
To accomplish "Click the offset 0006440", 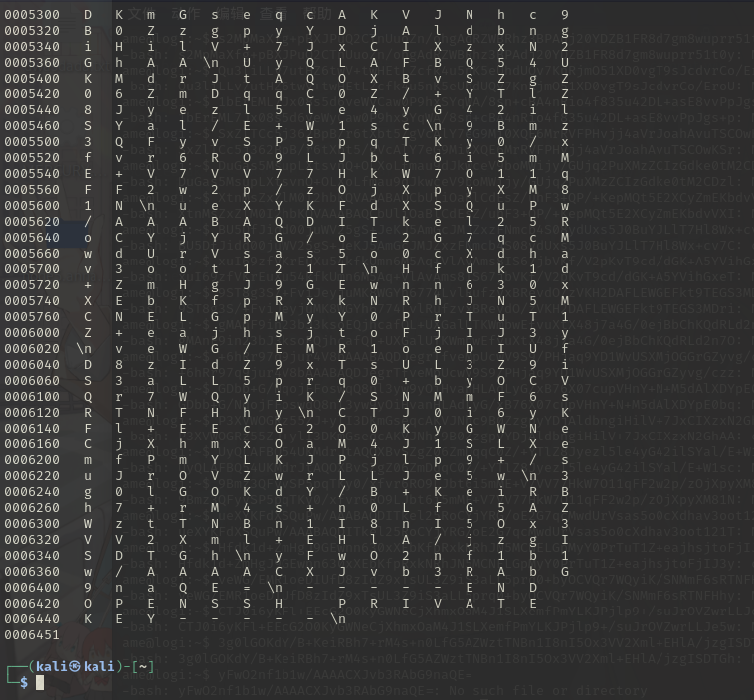I will pos(32,618).
